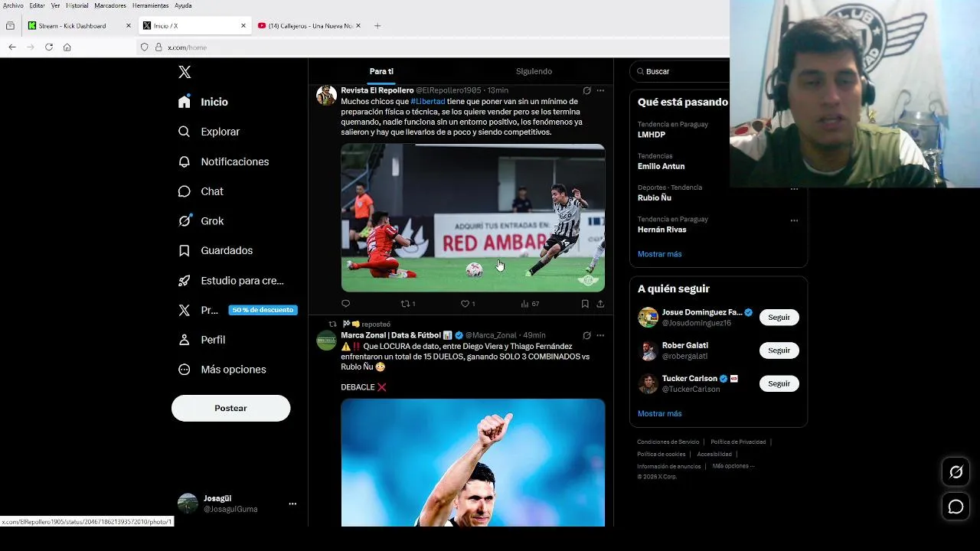Open Política de Privacidad link

click(738, 442)
